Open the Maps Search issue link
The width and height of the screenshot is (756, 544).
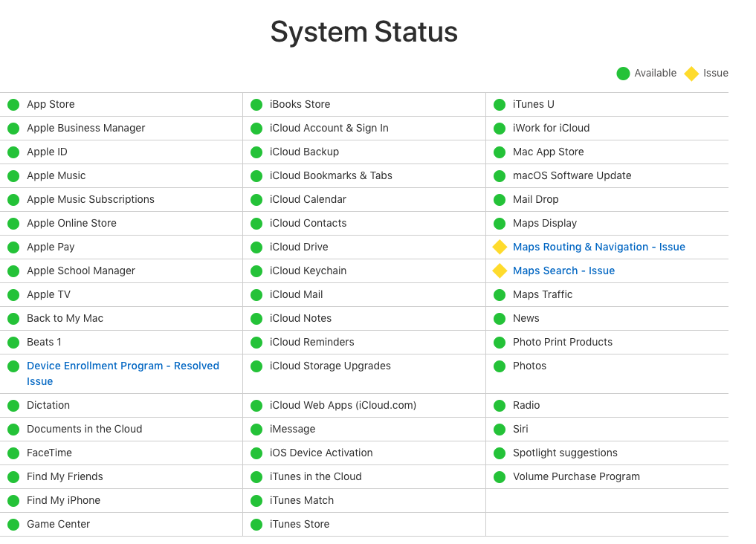click(563, 271)
